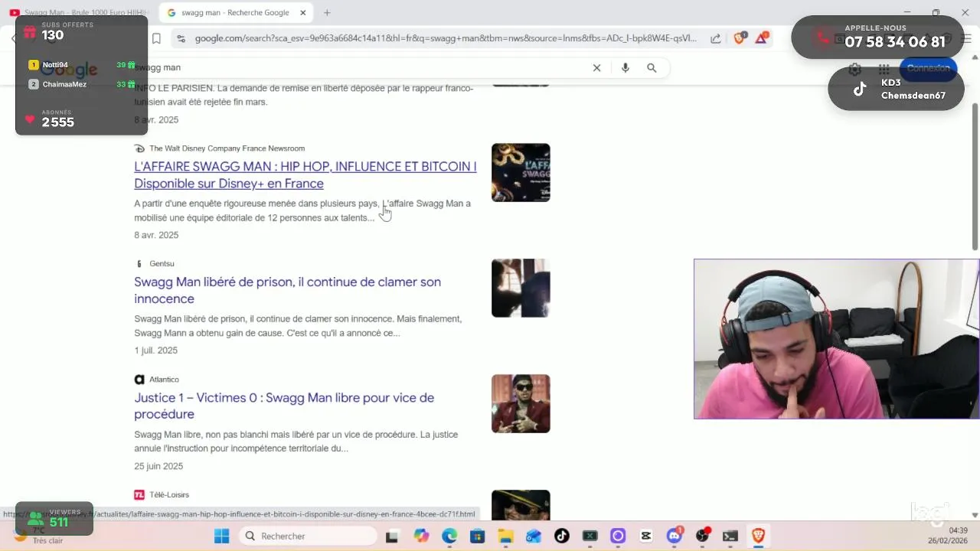
Task: Click the Gentsu source name
Action: (162, 263)
